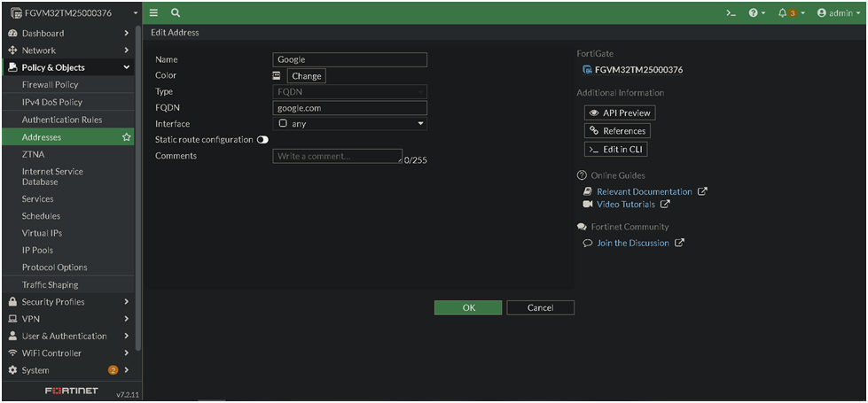Click the Security Profiles lock icon
868x403 pixels.
click(12, 302)
